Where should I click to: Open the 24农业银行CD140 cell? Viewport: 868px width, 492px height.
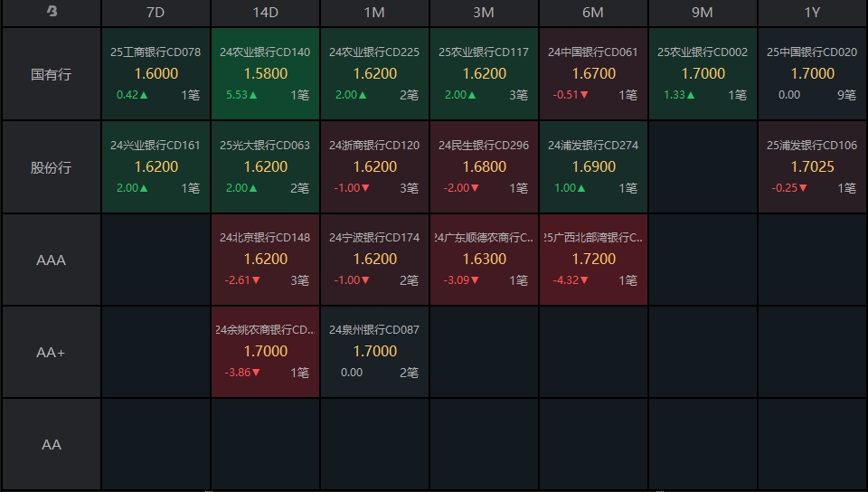coord(265,73)
